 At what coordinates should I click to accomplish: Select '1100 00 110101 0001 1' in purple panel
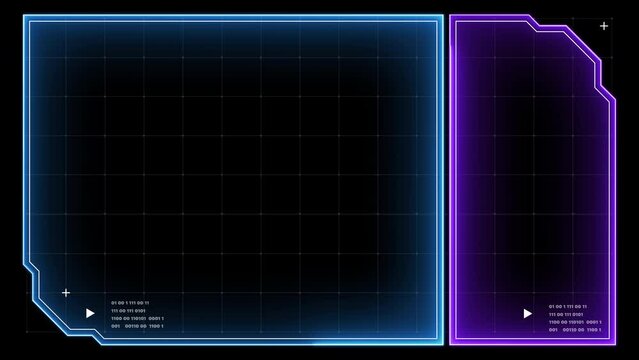pos(575,322)
